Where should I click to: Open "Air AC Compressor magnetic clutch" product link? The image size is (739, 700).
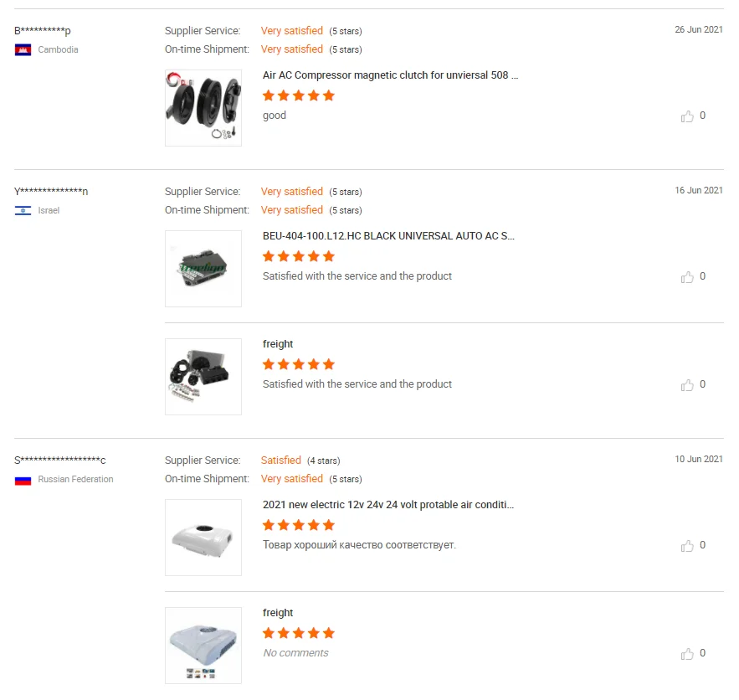tap(390, 75)
